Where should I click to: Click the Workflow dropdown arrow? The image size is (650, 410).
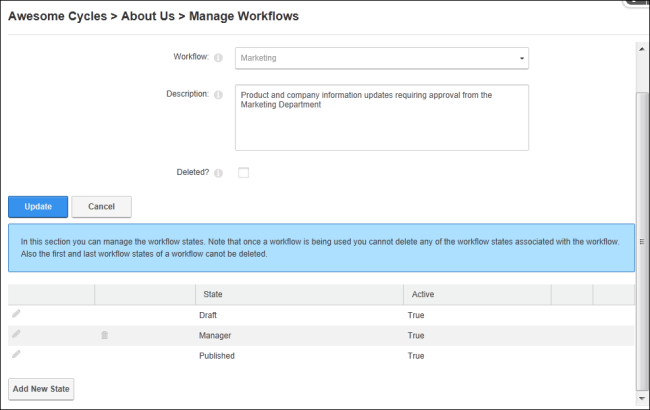click(522, 58)
